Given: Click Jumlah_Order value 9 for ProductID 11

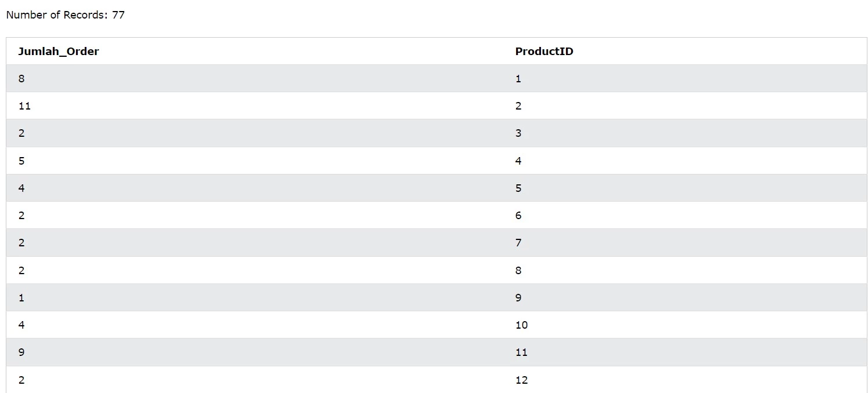Looking at the screenshot, I should point(21,352).
